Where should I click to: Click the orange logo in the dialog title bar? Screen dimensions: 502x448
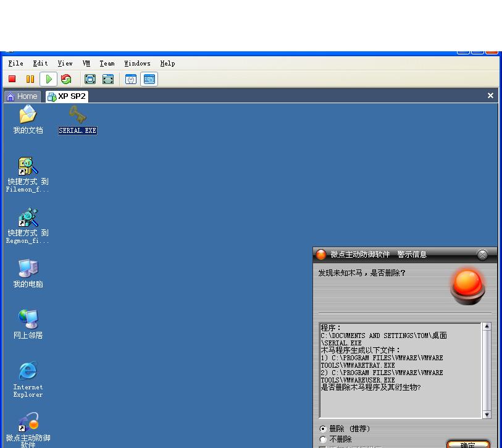click(x=321, y=255)
